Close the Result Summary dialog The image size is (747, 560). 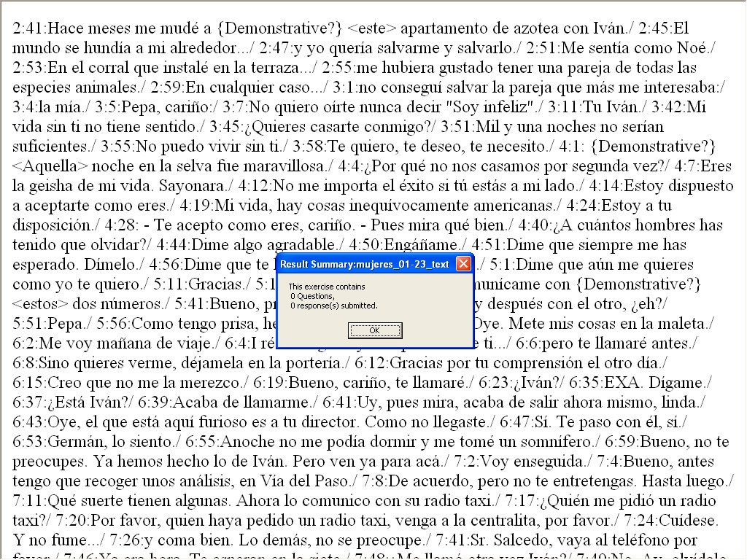coord(462,264)
